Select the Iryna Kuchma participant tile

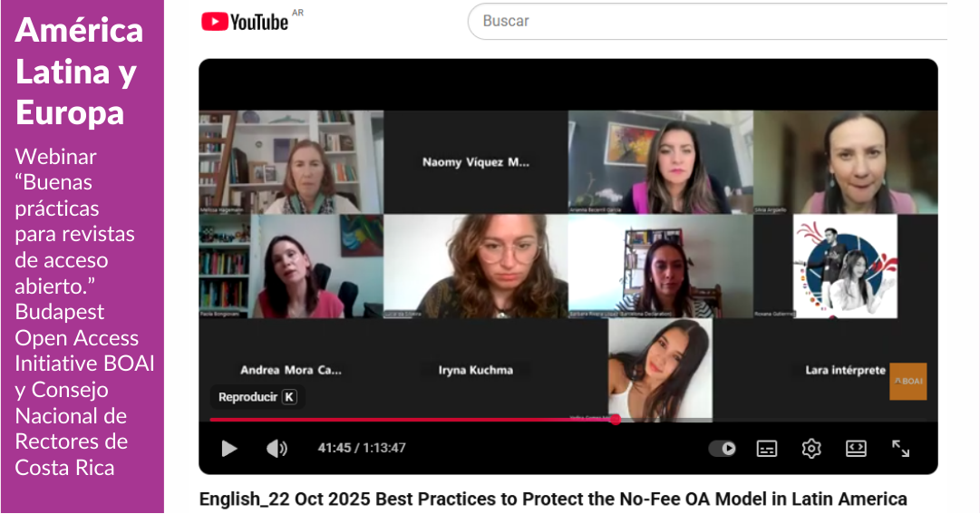pos(476,370)
